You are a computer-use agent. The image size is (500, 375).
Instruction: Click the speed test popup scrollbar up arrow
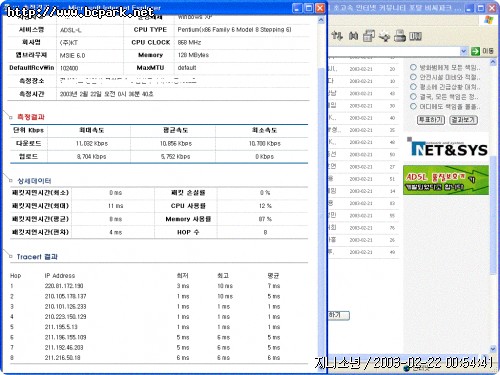click(321, 20)
